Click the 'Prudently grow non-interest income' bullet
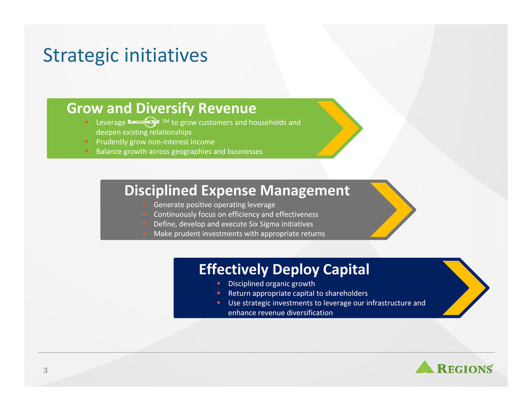 (x=155, y=141)
